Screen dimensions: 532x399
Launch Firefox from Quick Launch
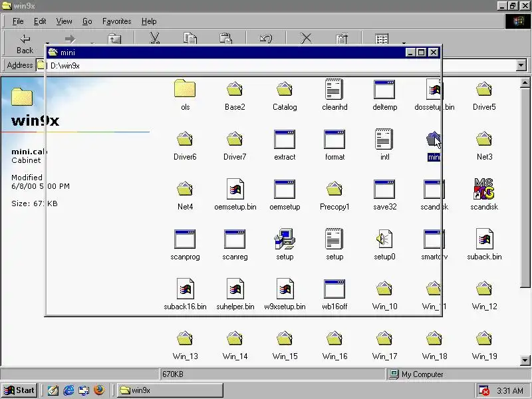pyautogui.click(x=98, y=390)
